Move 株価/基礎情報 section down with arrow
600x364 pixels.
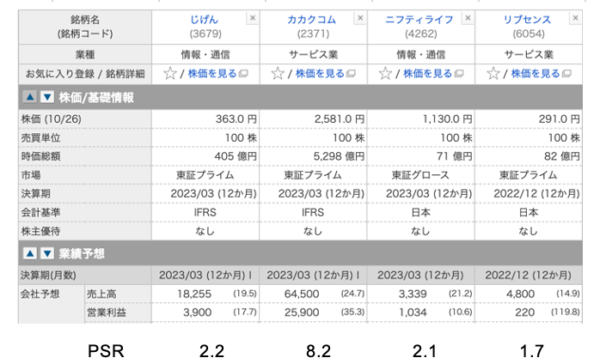click(47, 97)
